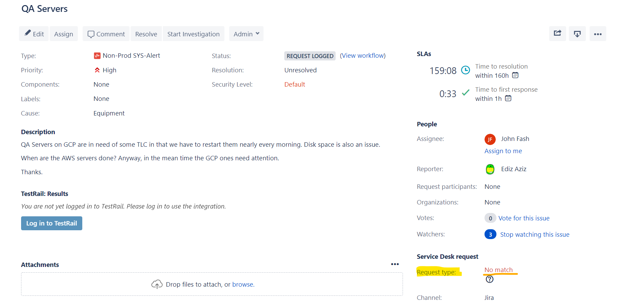
Task: Open the calendar icon beside within 1h
Action: point(508,98)
